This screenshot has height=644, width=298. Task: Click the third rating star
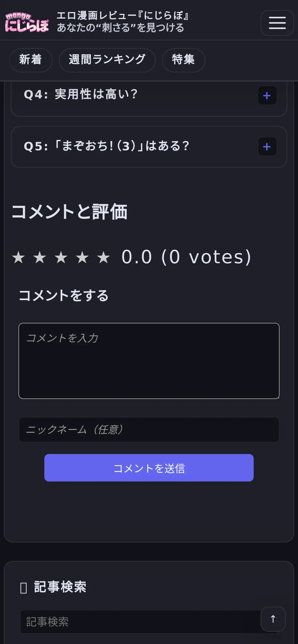[61, 257]
